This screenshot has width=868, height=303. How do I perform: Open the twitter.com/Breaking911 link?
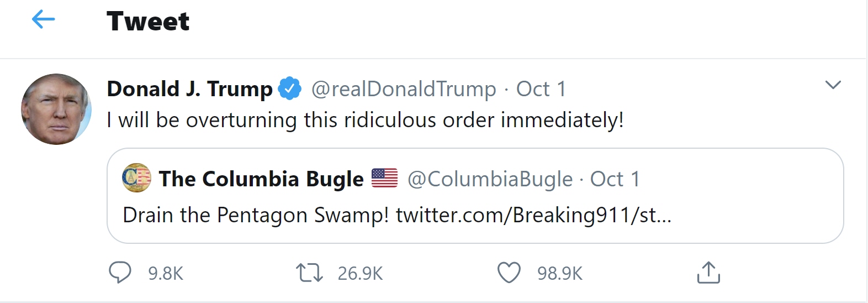coord(533,215)
